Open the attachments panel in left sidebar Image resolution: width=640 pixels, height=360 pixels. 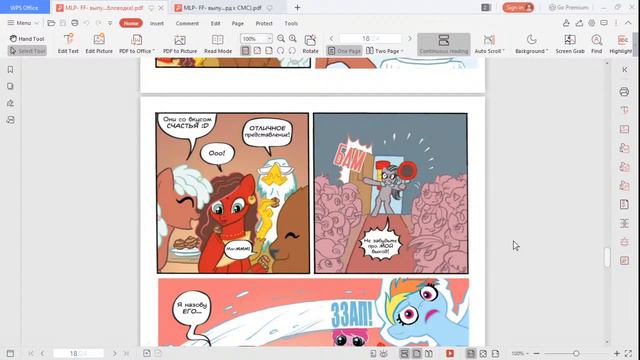[10, 120]
